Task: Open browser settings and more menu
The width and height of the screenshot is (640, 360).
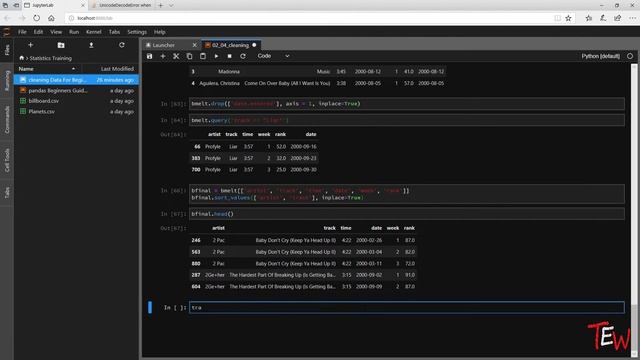Action: [x=632, y=18]
